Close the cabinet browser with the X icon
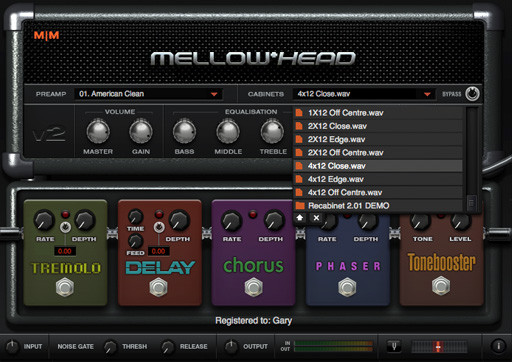This screenshot has height=362, width=512. (316, 218)
